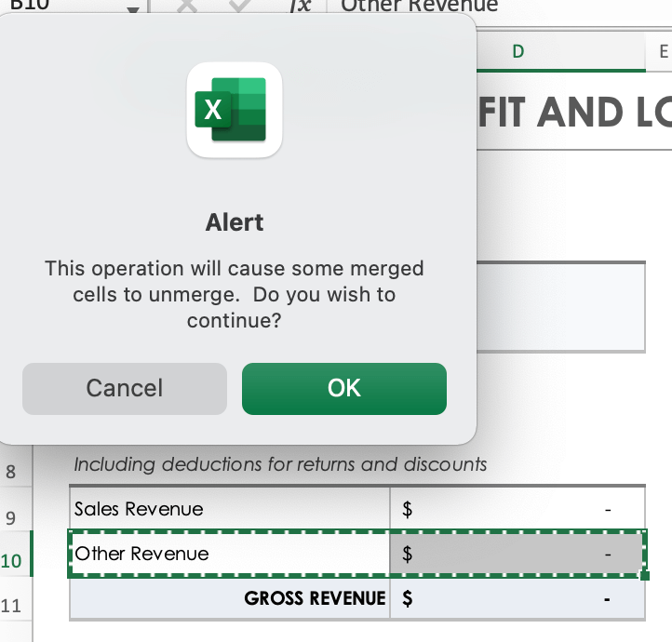Click the 'Including deductions for returns' note cell

(279, 464)
